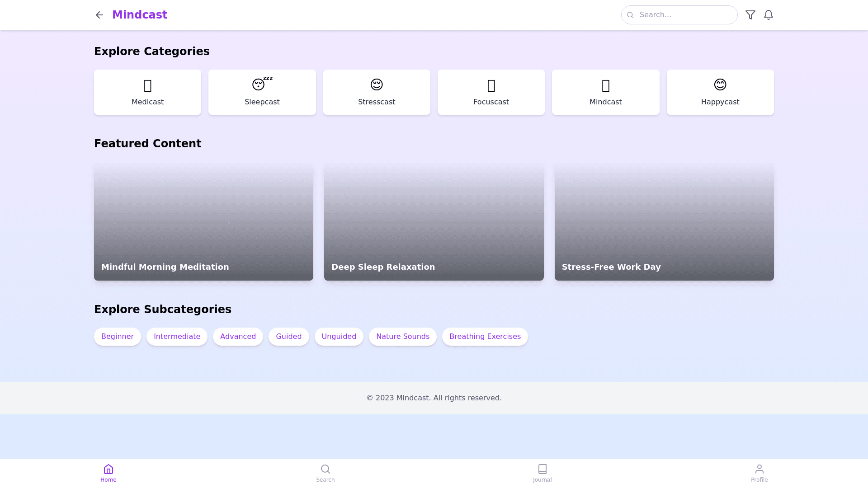Open the filter funnel icon
The image size is (868, 488).
750,15
